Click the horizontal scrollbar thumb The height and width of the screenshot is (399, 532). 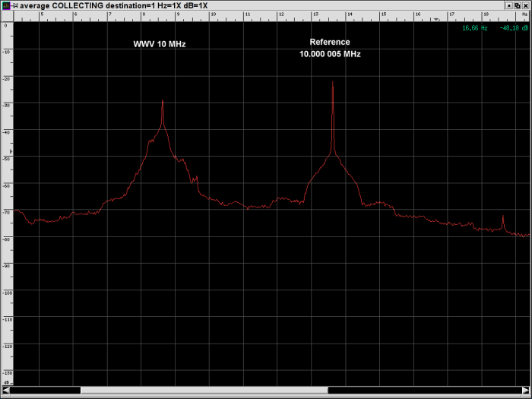click(x=204, y=390)
